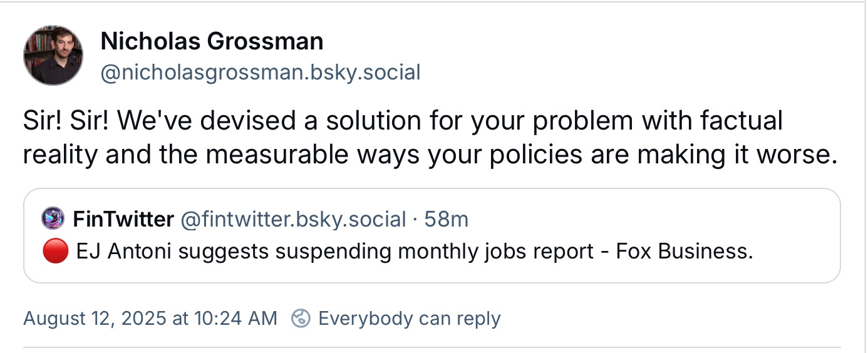This screenshot has height=353, width=868.
Task: Open the FinTwitter account name link
Action: pos(123,219)
